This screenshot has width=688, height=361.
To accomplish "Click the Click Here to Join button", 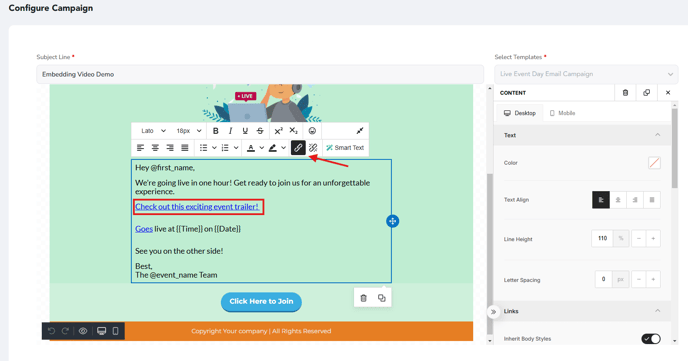I will pos(261,302).
